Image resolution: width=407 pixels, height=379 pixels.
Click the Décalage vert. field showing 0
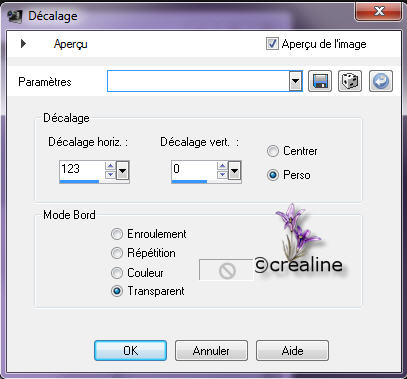[x=194, y=169]
